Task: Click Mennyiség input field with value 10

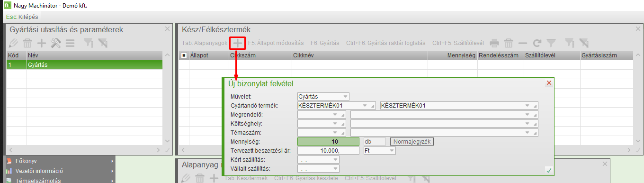Action: click(328, 142)
